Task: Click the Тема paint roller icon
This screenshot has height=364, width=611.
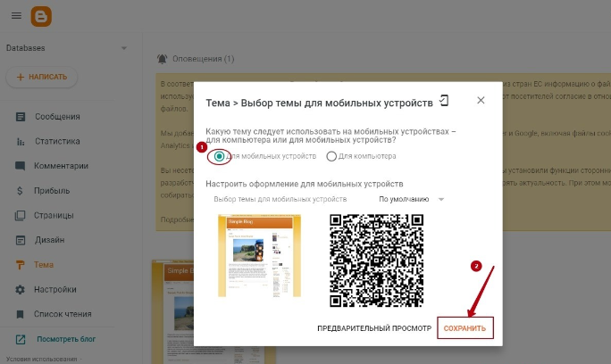Action: (x=20, y=265)
